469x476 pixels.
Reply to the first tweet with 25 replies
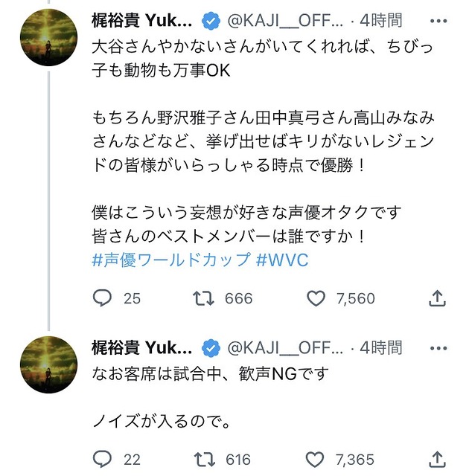point(102,298)
